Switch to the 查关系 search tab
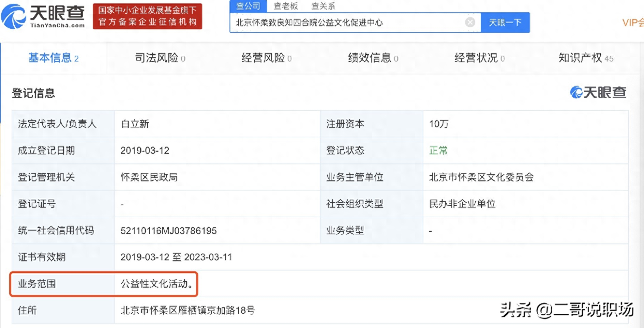 click(x=323, y=6)
